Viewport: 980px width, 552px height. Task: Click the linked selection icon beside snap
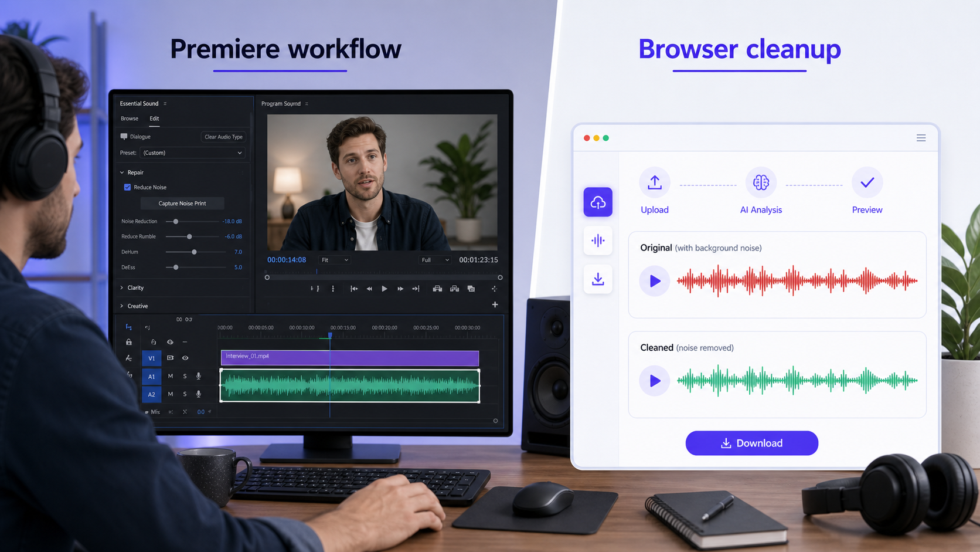pyautogui.click(x=148, y=327)
